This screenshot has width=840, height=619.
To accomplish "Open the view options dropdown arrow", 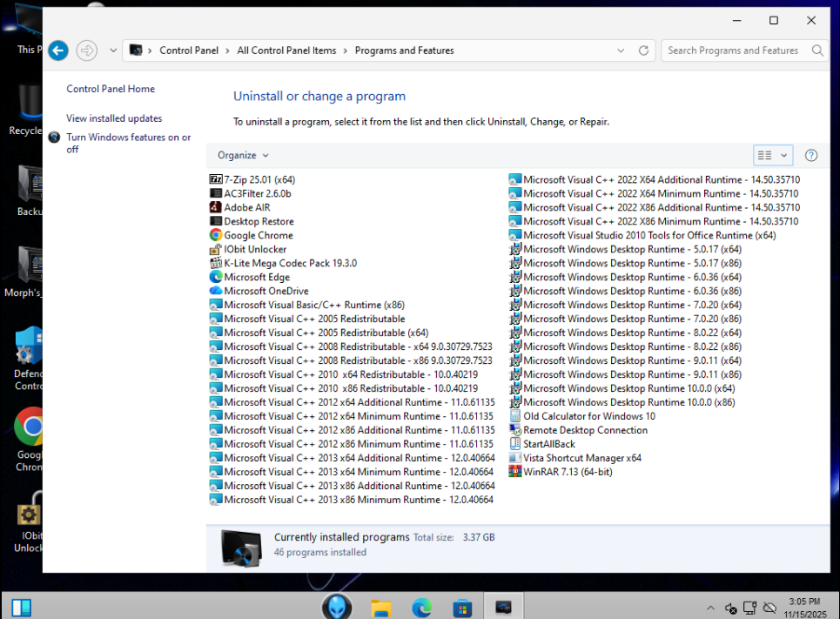I will [783, 156].
